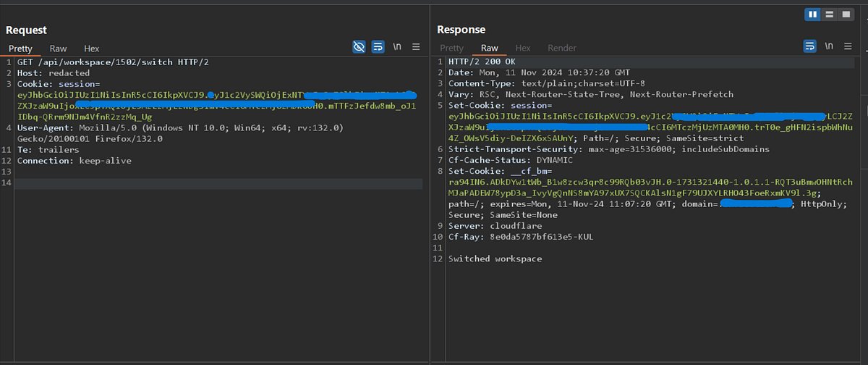This screenshot has width=868, height=365.
Task: Toggle \n non-printable characters in Request panel
Action: [x=397, y=46]
